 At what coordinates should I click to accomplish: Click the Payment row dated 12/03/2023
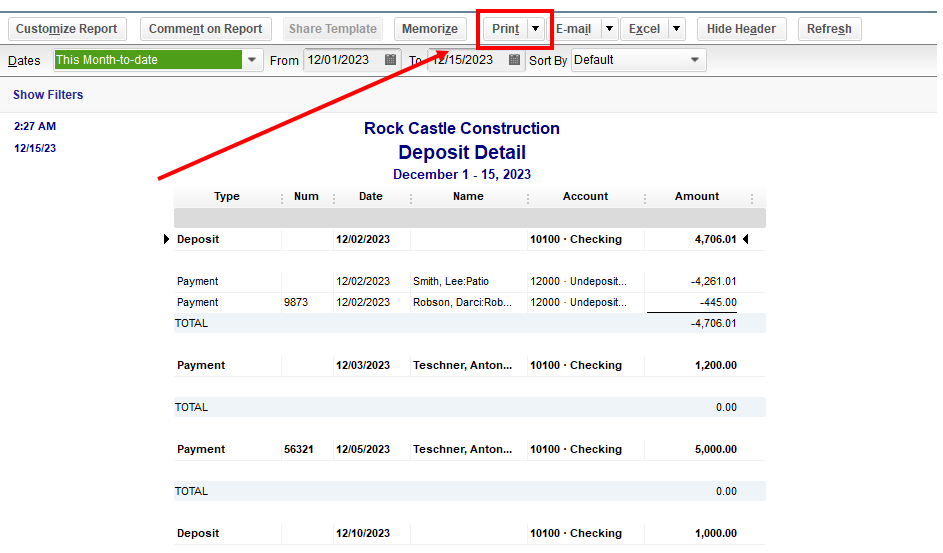470,365
